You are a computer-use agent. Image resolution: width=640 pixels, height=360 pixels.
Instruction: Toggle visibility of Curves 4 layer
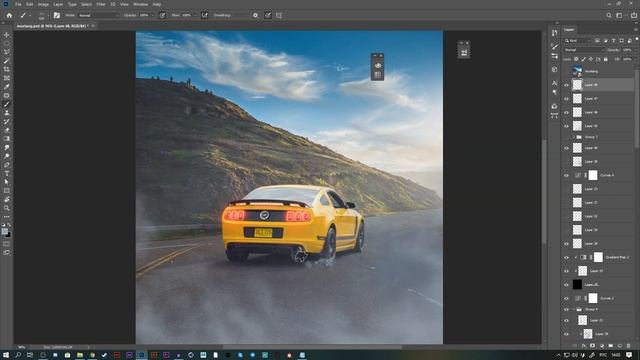tap(566, 175)
